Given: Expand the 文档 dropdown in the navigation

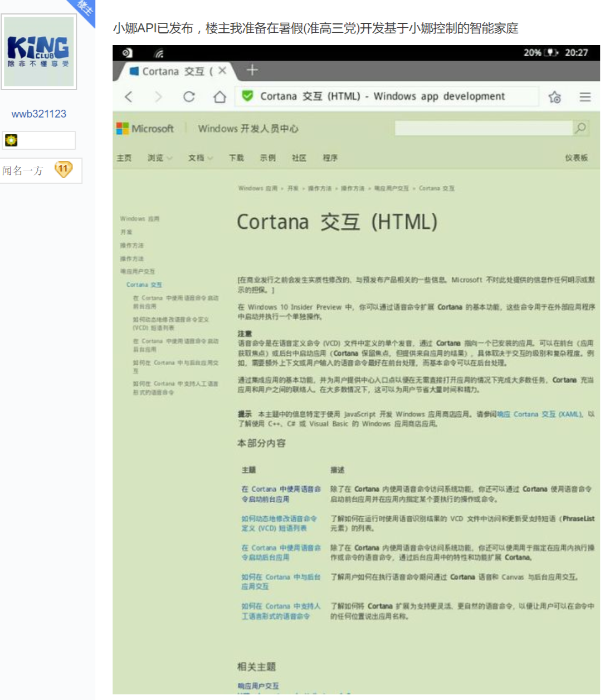Looking at the screenshot, I should click(x=196, y=158).
